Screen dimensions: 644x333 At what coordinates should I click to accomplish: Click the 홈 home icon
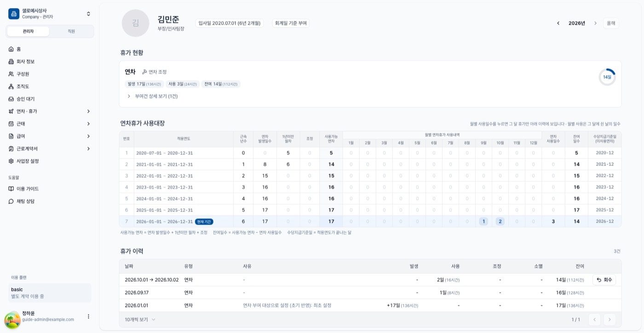(x=11, y=49)
